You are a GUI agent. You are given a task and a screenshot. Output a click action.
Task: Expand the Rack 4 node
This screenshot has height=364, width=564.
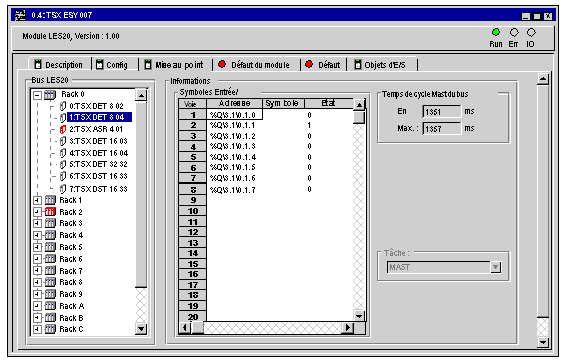(37, 235)
